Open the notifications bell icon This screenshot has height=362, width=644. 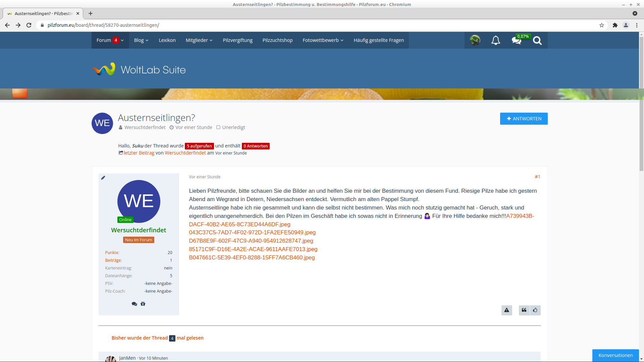pyautogui.click(x=495, y=41)
